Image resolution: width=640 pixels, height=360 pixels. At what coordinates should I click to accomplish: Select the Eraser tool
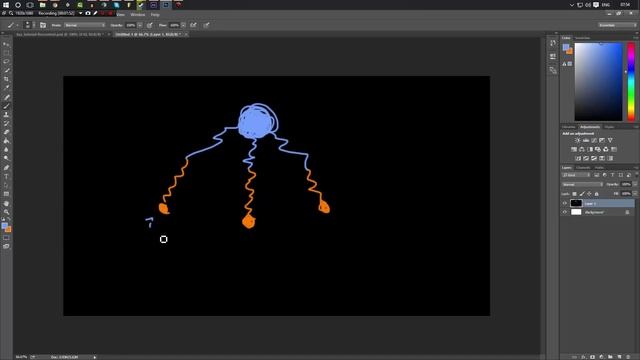6,132
